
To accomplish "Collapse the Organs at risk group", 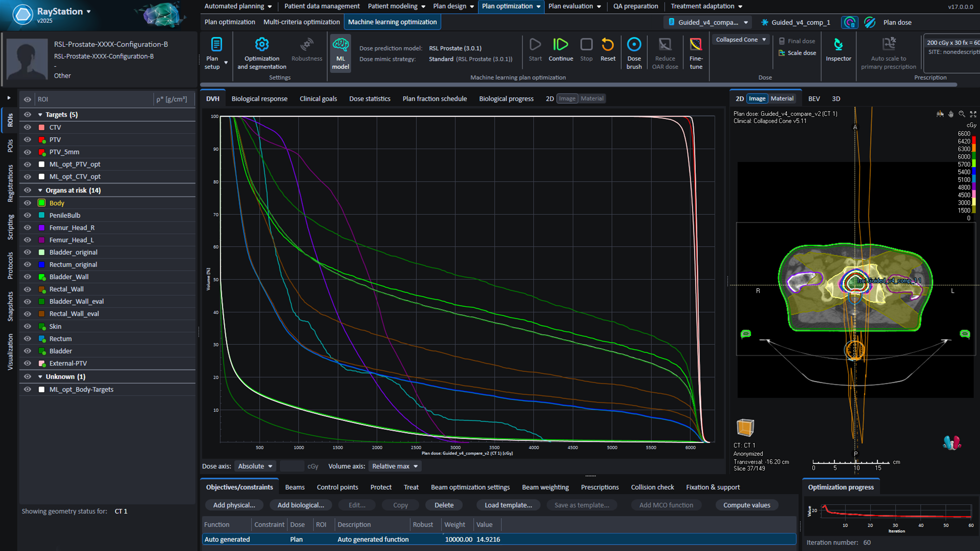I will tap(40, 190).
